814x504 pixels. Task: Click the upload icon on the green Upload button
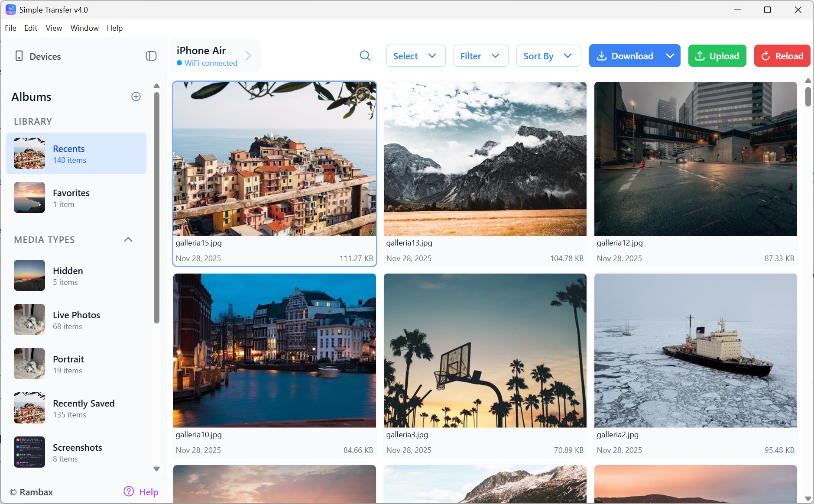700,56
